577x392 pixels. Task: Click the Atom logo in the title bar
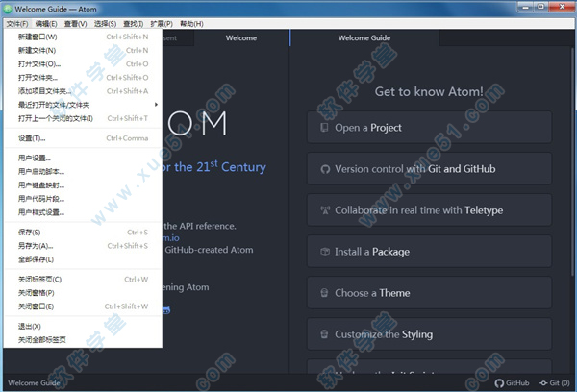click(8, 9)
